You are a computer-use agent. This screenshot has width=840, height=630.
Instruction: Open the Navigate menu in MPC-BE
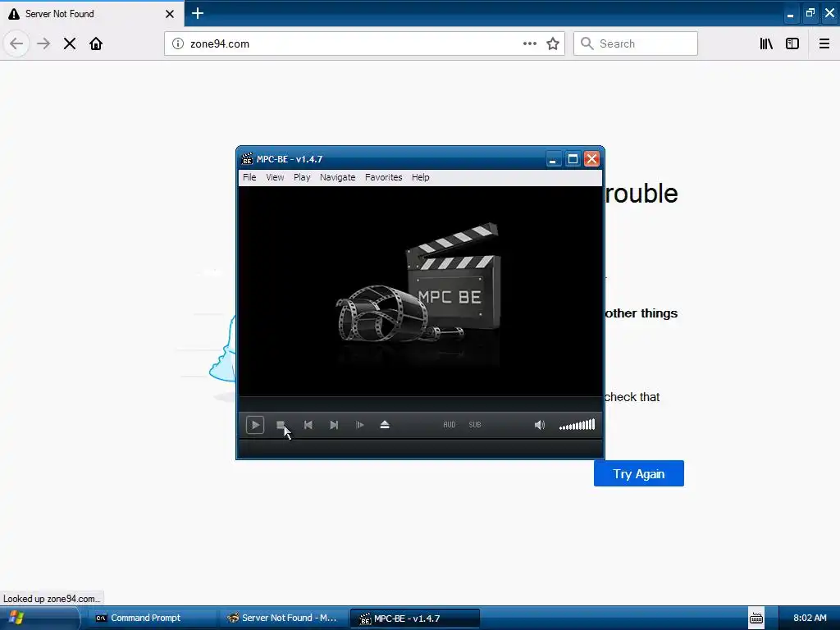pyautogui.click(x=337, y=177)
